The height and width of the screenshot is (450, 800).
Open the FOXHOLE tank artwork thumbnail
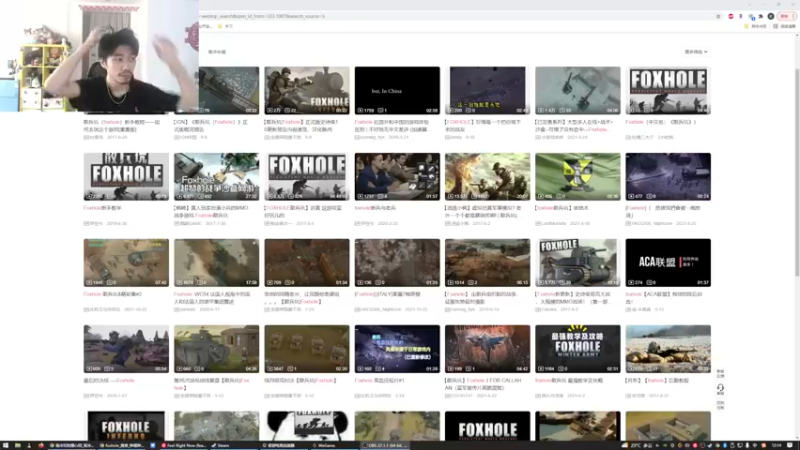578,262
